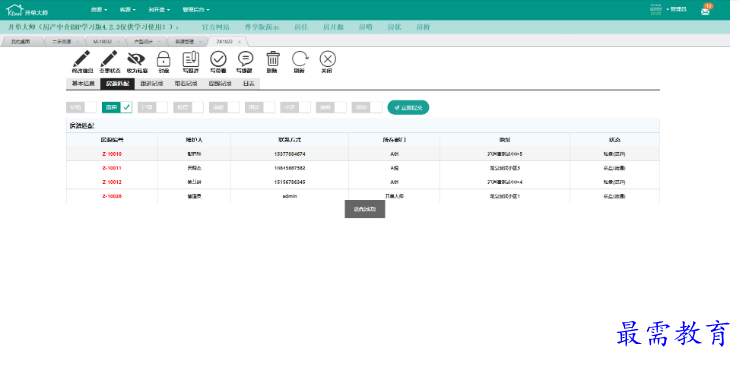The height and width of the screenshot is (365, 738).
Task: Enable the 楼层 match toggle
Action: coord(189,107)
